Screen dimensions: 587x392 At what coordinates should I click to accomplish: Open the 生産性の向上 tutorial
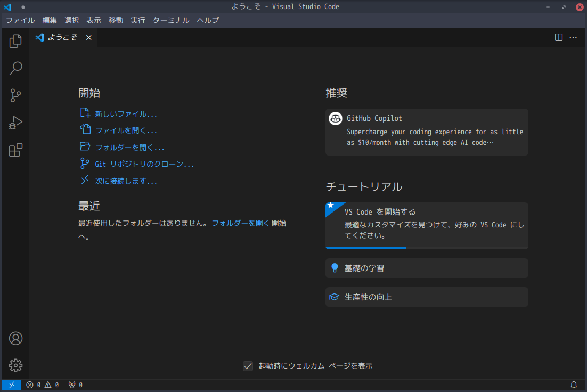pyautogui.click(x=427, y=297)
